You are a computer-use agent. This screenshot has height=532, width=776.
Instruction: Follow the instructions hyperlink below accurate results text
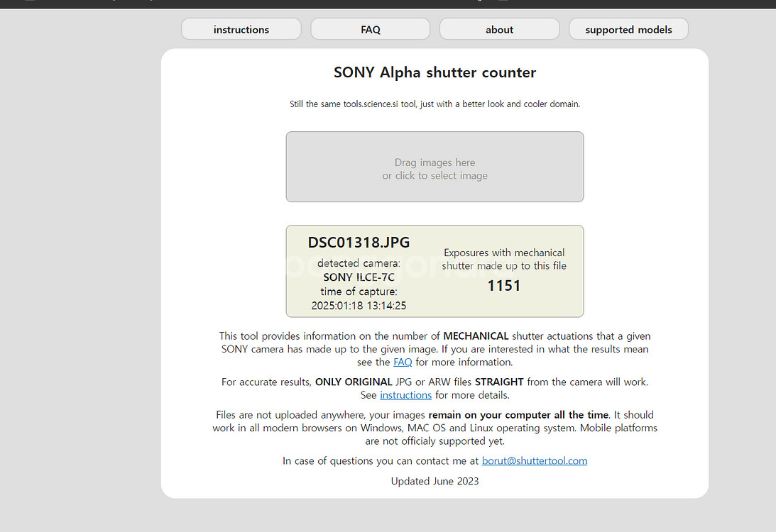(405, 395)
